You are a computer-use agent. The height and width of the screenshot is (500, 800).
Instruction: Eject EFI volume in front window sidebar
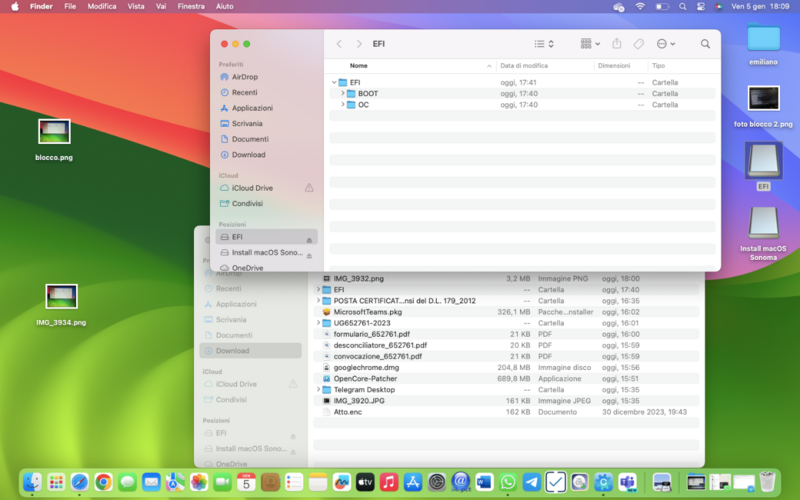(309, 240)
